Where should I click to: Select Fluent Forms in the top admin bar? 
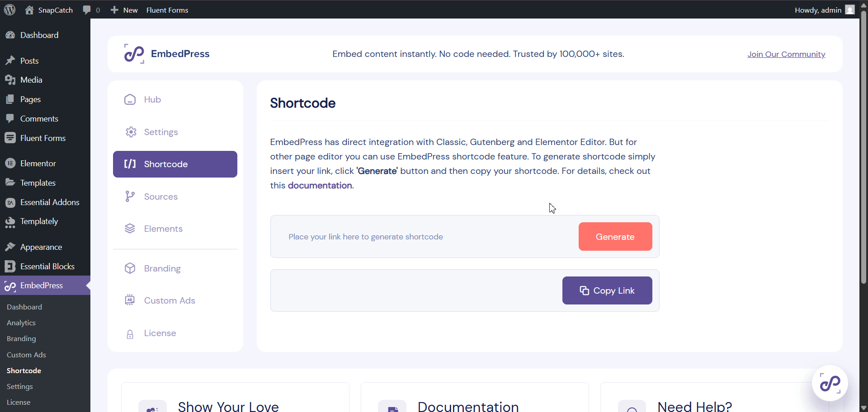(167, 9)
